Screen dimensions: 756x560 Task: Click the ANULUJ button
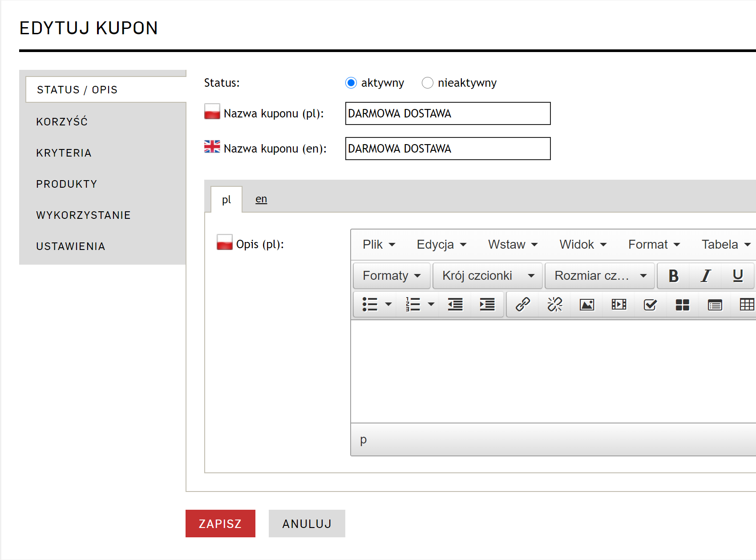tap(307, 524)
